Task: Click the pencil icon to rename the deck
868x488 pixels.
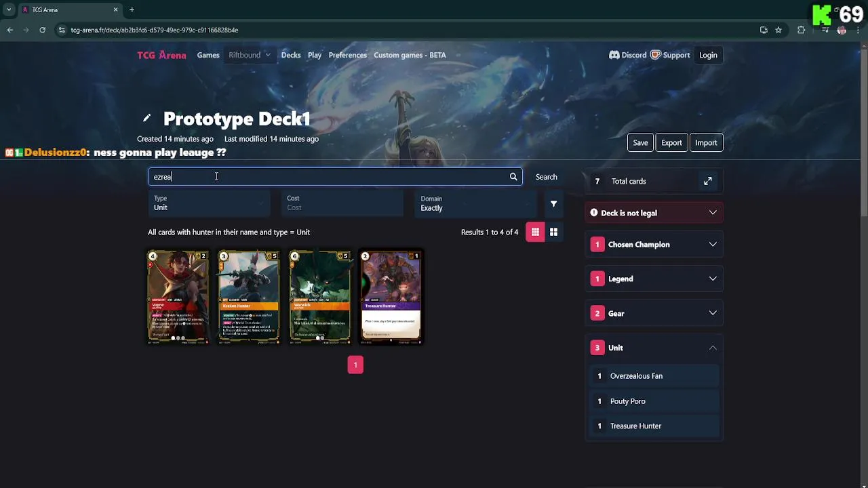Action: pyautogui.click(x=146, y=118)
